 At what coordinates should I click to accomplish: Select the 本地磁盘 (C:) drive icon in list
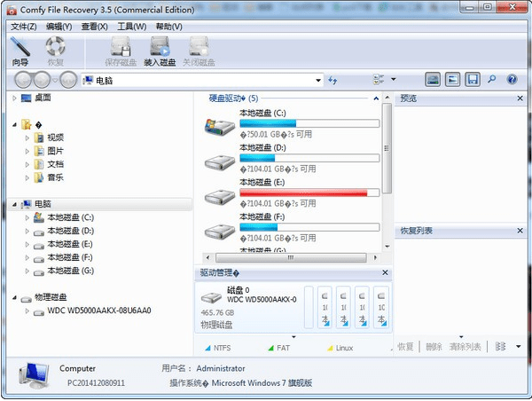pos(217,127)
